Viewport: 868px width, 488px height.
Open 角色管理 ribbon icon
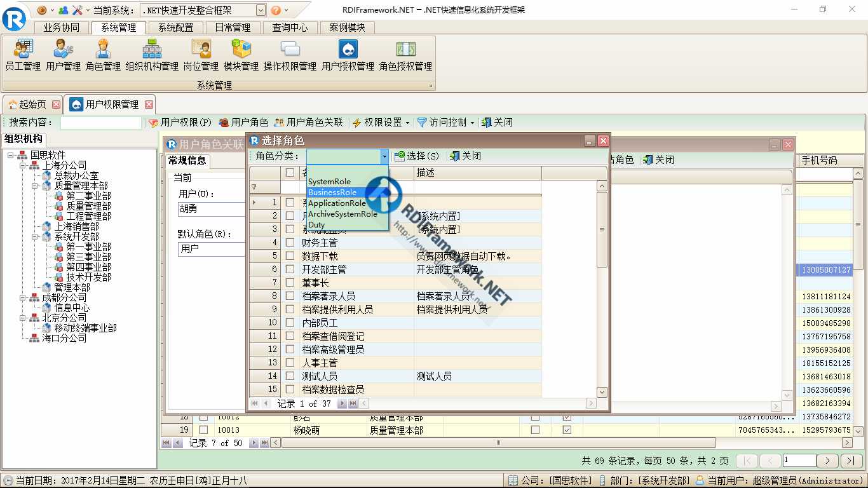point(103,55)
